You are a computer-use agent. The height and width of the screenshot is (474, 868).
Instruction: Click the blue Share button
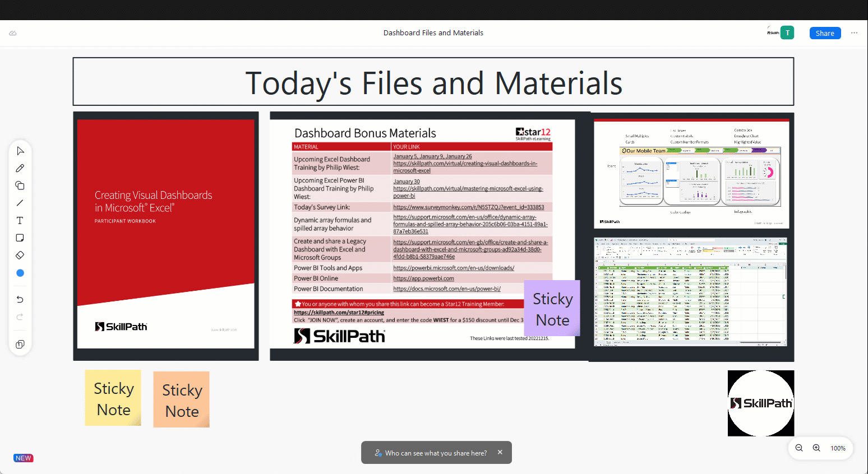[825, 33]
